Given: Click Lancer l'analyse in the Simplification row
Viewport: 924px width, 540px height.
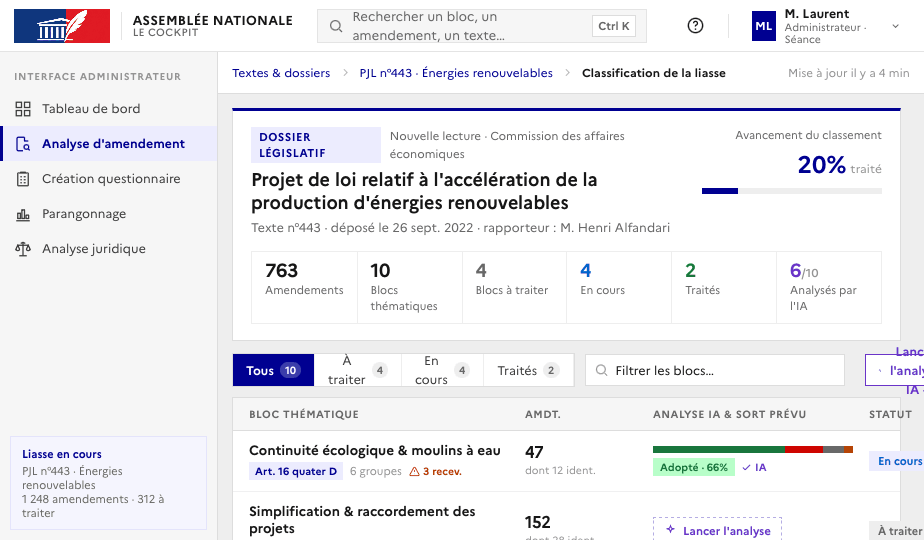Looking at the screenshot, I should (x=717, y=531).
